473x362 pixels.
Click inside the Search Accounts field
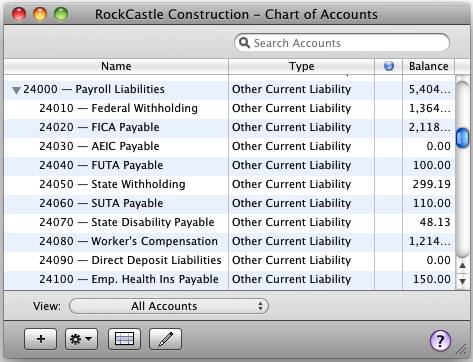pos(342,43)
